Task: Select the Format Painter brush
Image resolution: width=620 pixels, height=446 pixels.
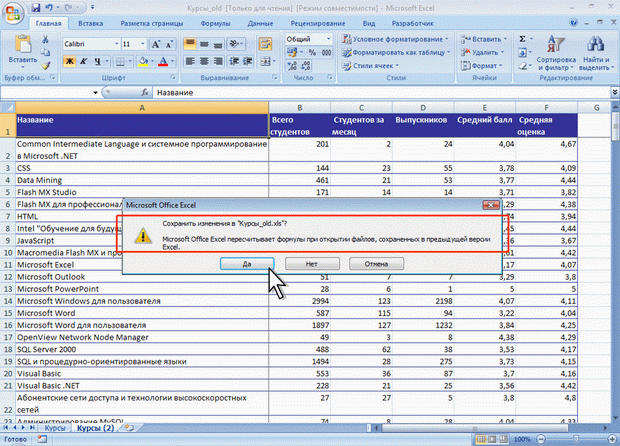Action: point(46,65)
